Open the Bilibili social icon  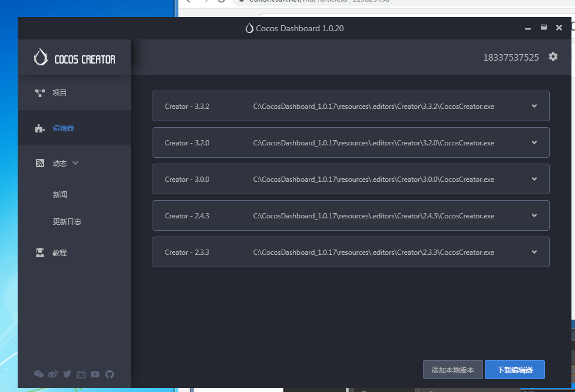(81, 374)
